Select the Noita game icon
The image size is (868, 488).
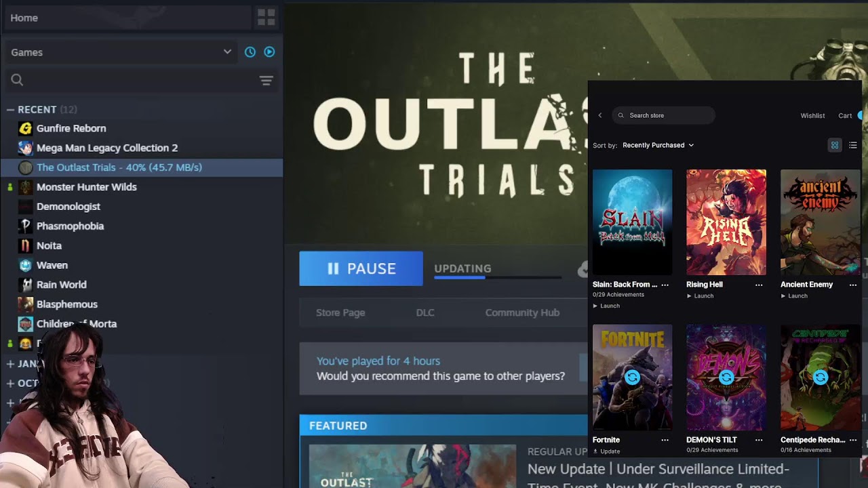point(25,245)
